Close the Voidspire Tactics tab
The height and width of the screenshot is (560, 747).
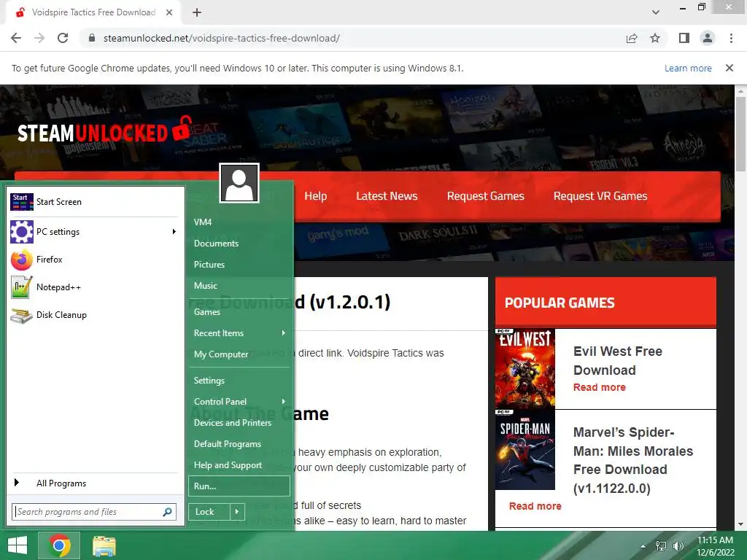[x=169, y=12]
